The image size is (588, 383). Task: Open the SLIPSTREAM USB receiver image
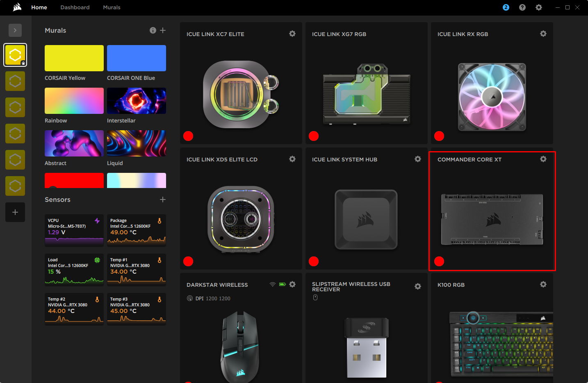(367, 347)
